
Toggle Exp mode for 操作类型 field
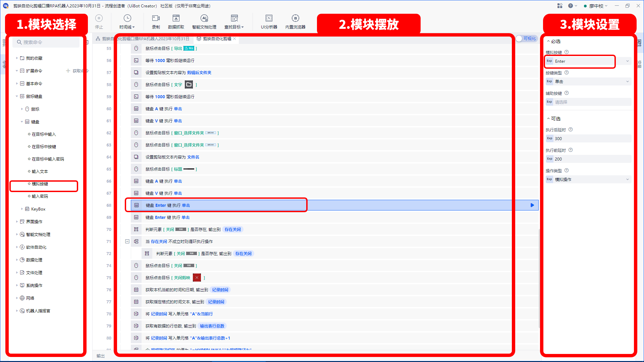(x=549, y=179)
